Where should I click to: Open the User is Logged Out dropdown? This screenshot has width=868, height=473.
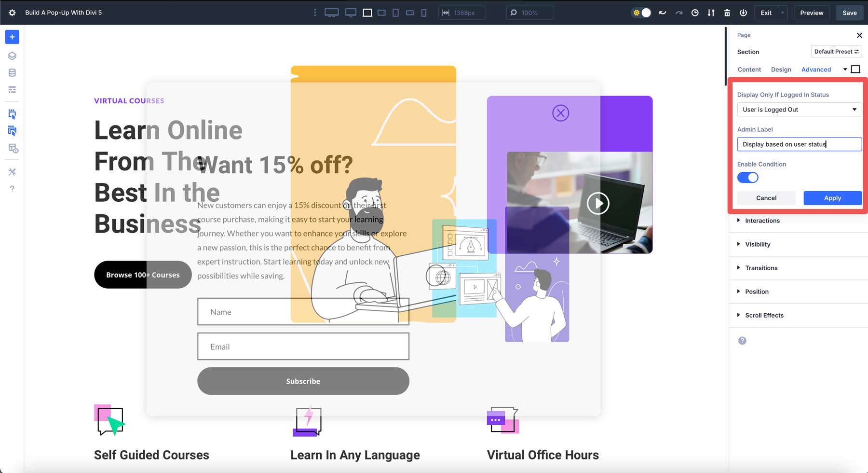[x=799, y=110]
